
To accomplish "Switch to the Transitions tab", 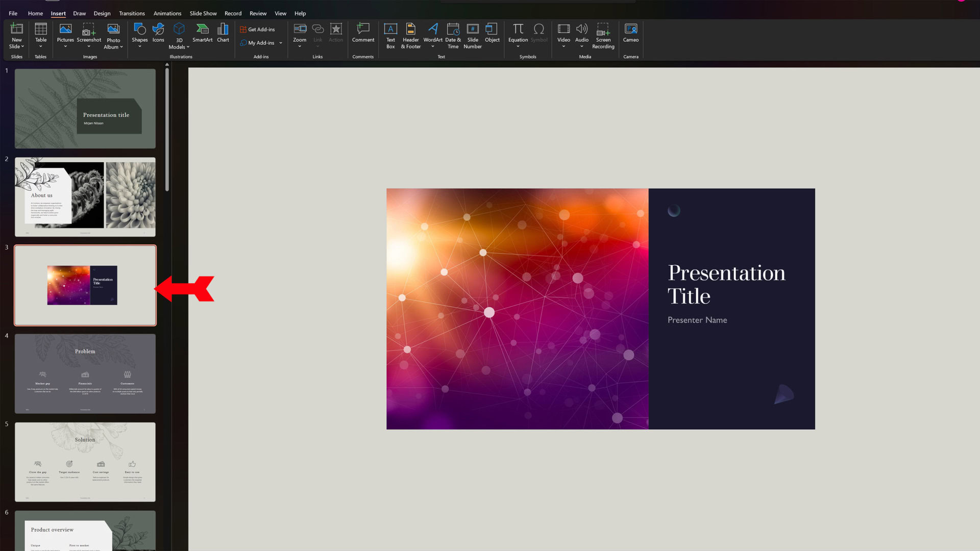I will point(132,13).
